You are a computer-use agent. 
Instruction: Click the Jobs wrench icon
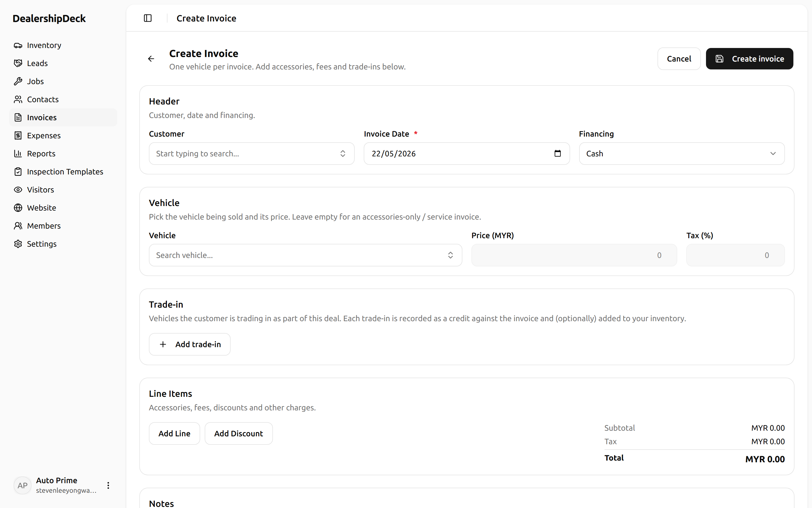[18, 81]
